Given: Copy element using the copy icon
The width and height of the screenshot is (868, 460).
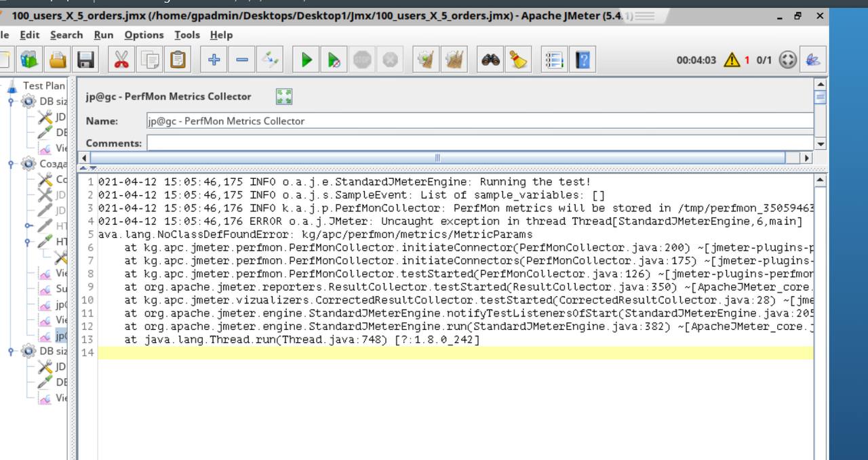Looking at the screenshot, I should [150, 60].
